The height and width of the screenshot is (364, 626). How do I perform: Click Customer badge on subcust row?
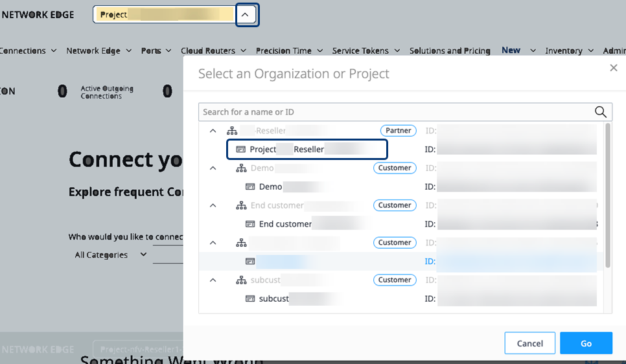395,280
